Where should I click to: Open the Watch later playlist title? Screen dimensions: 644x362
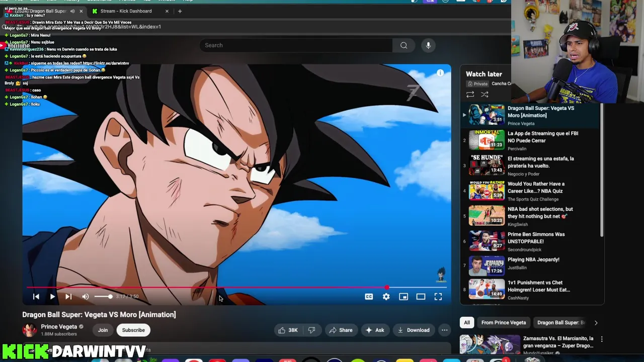pyautogui.click(x=484, y=74)
